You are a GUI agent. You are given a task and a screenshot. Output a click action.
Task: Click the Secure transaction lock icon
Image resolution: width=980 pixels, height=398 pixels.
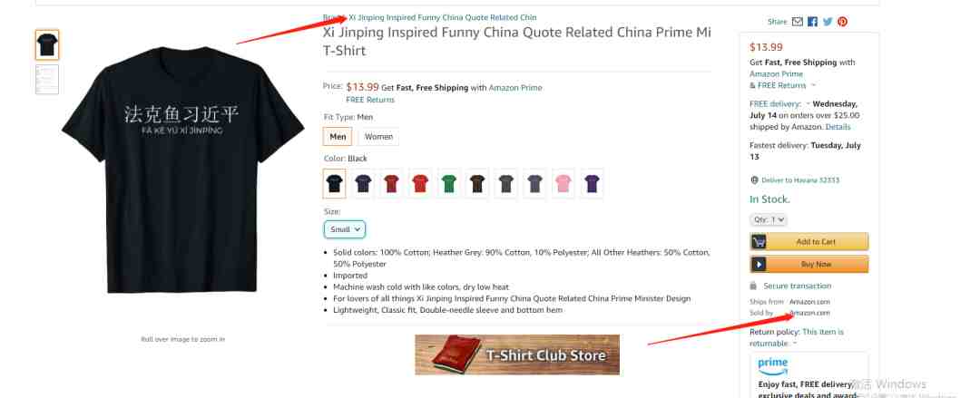753,286
